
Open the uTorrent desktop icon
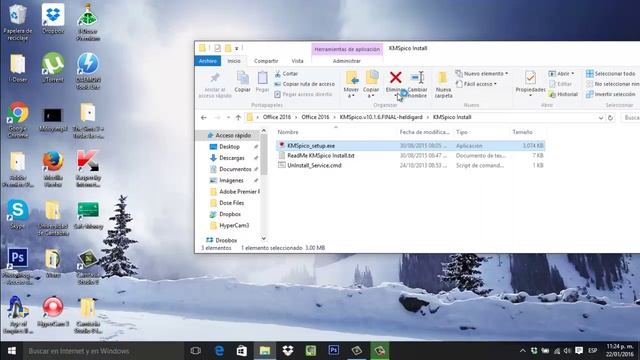click(x=53, y=67)
